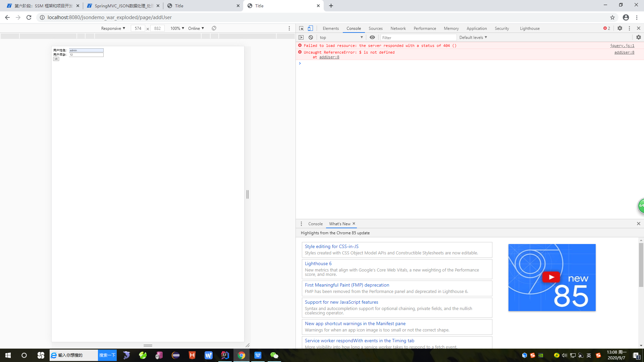
Task: Expand the Responsive device dropdown
Action: [113, 28]
